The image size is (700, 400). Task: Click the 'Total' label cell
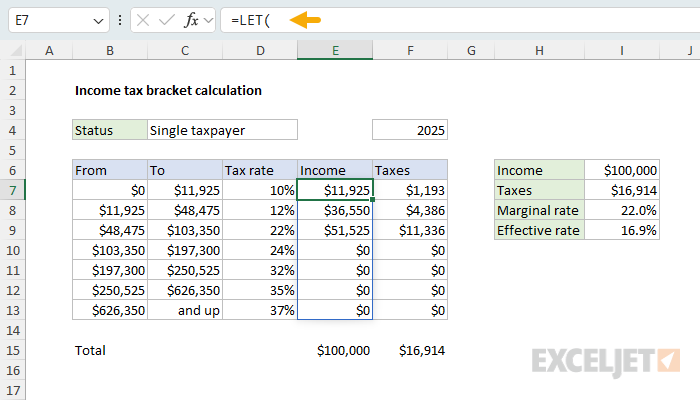(x=110, y=350)
